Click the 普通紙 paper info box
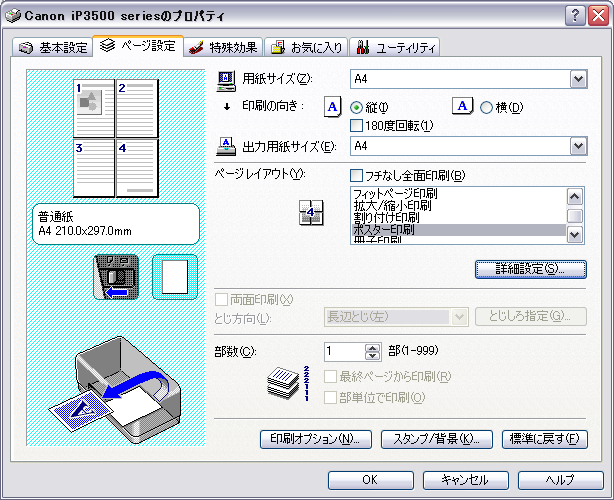The width and height of the screenshot is (614, 500). click(116, 224)
